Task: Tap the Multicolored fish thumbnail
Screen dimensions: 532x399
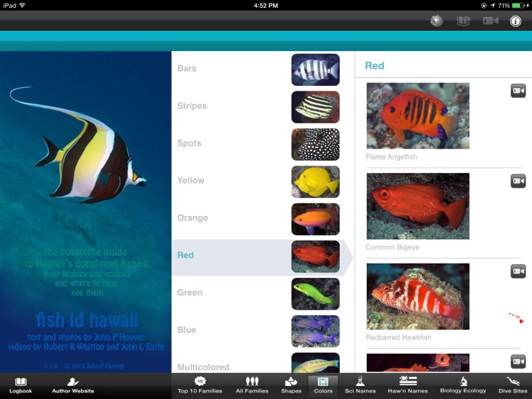Action: (x=316, y=363)
